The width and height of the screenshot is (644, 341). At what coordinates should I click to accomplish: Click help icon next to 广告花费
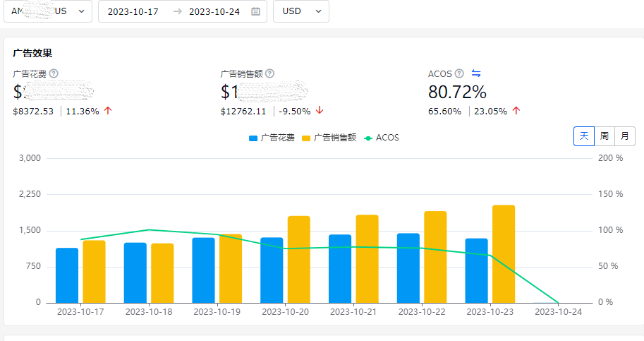[x=54, y=73]
